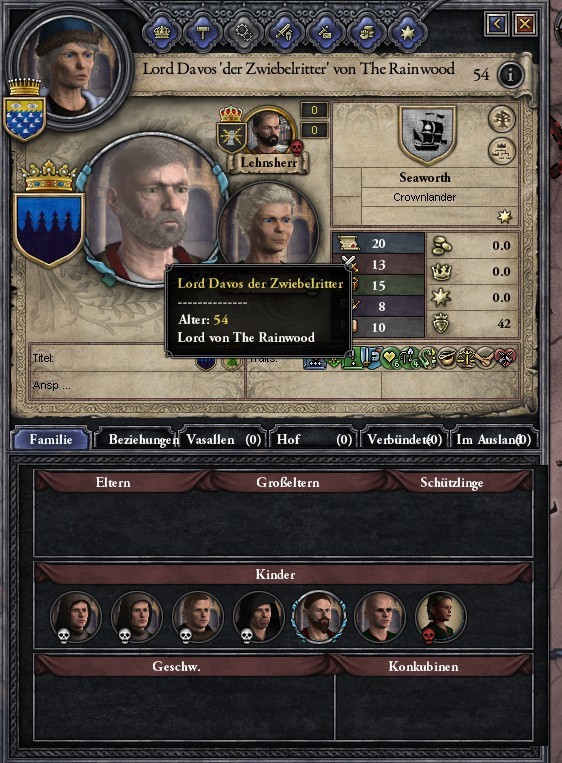562x763 pixels.
Task: Show the family tree icon
Action: coord(502,119)
